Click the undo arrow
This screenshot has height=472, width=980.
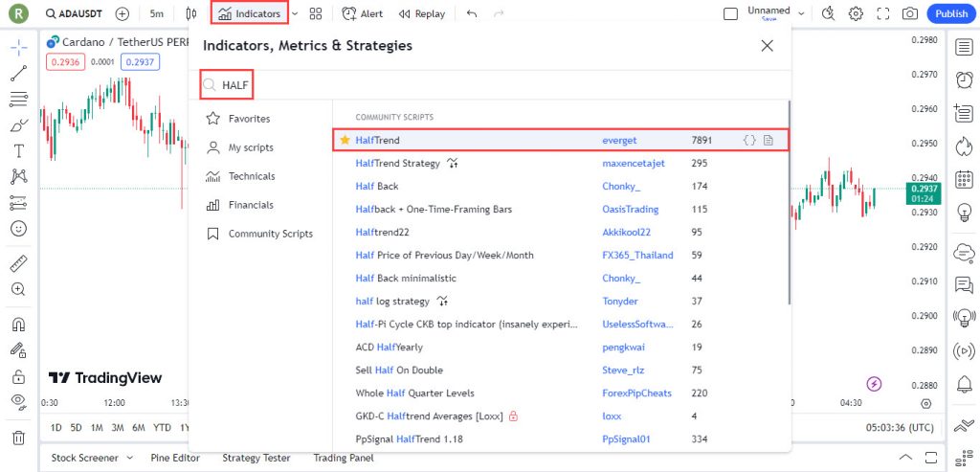point(472,13)
